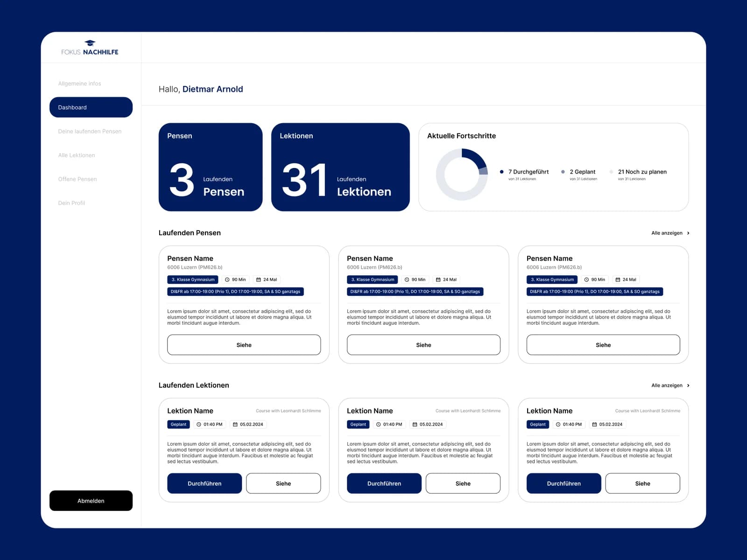The height and width of the screenshot is (560, 747).
Task: Click the calendar icon in first Pensen card
Action: (x=259, y=280)
